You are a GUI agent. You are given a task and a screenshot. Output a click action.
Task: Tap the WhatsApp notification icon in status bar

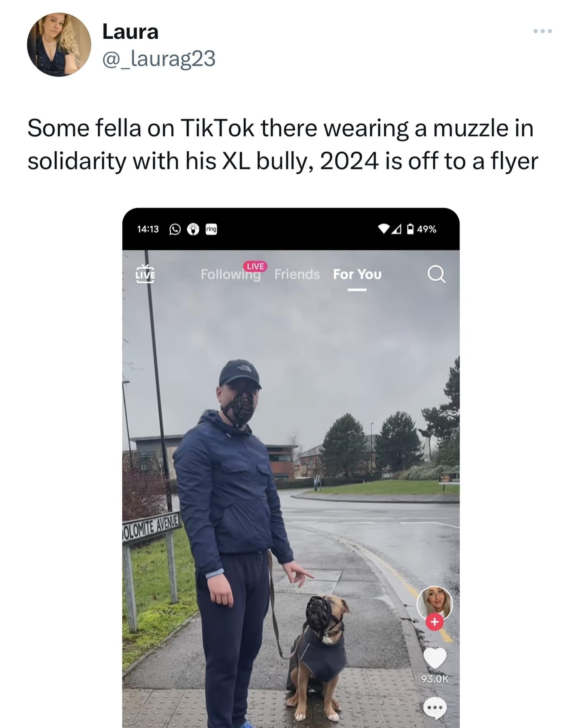175,229
